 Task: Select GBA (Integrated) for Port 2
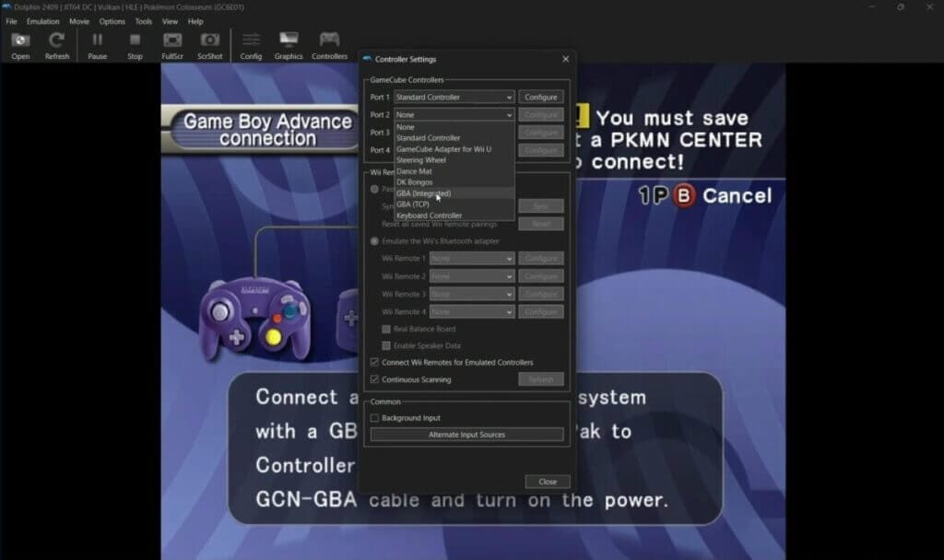point(427,192)
